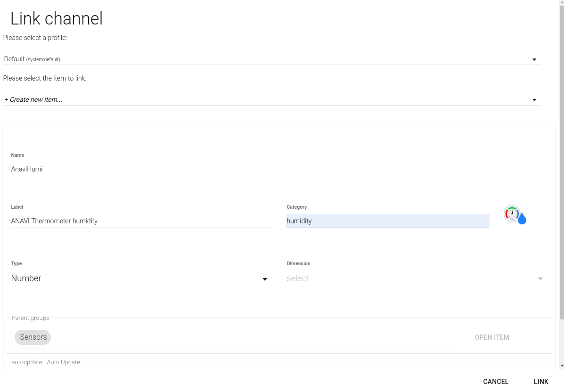Select the Sensors parent group chip
This screenshot has width=564, height=392.
tap(33, 337)
